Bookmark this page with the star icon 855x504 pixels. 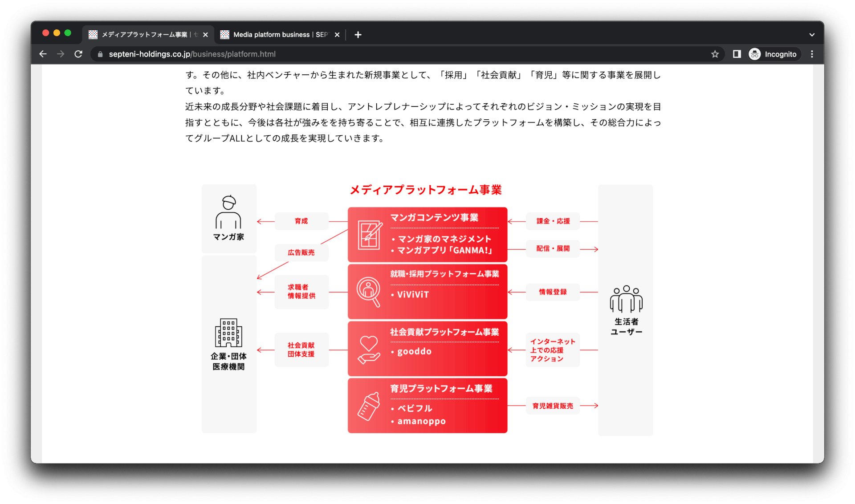(715, 54)
